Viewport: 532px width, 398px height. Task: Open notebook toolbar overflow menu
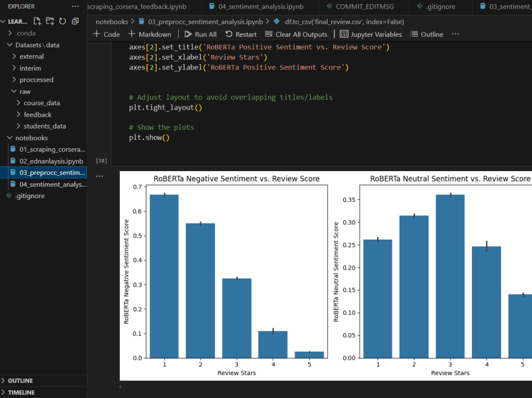point(455,34)
